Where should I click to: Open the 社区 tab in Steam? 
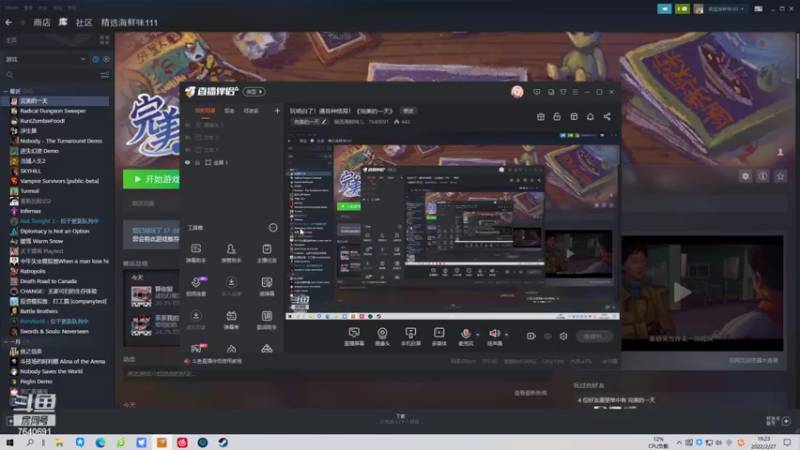(x=84, y=22)
